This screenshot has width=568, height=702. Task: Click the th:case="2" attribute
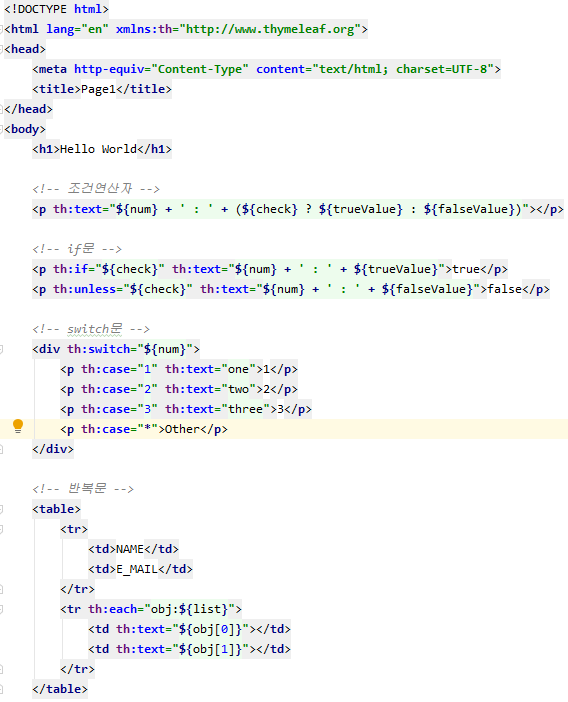119,389
